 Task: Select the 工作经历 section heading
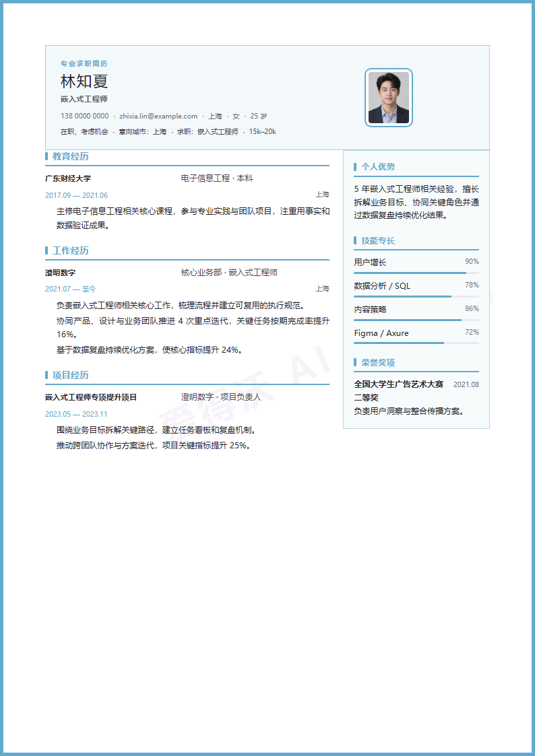point(71,250)
